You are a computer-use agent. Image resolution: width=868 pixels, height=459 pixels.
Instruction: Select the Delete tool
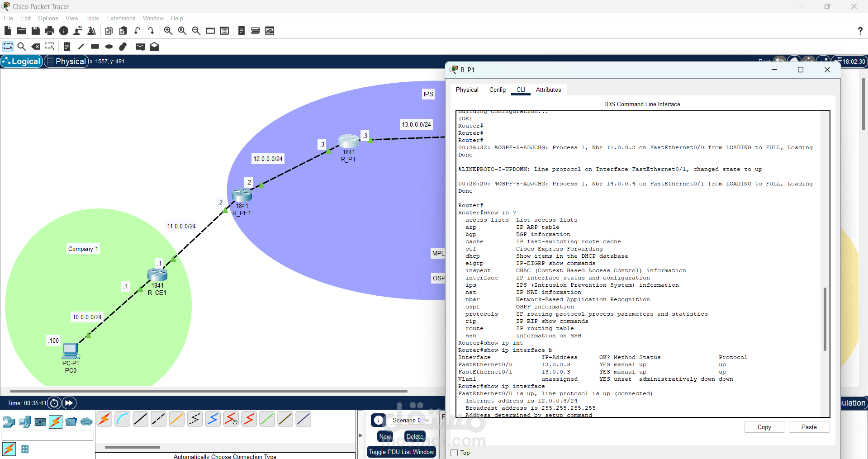coord(36,47)
